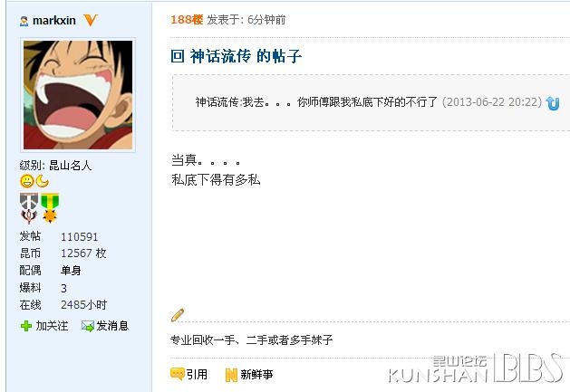Click the 188楼 floor number
Viewport: 570px width, 392px height.
click(x=187, y=20)
